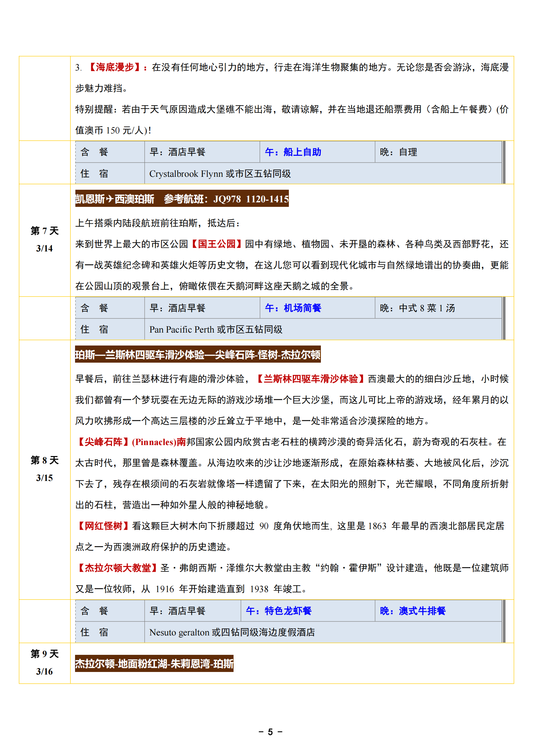Image resolution: width=535 pixels, height=756 pixels.
Task: Click the 晚：中式 8 菜 1 汤 dinner cell
Action: pos(417,308)
